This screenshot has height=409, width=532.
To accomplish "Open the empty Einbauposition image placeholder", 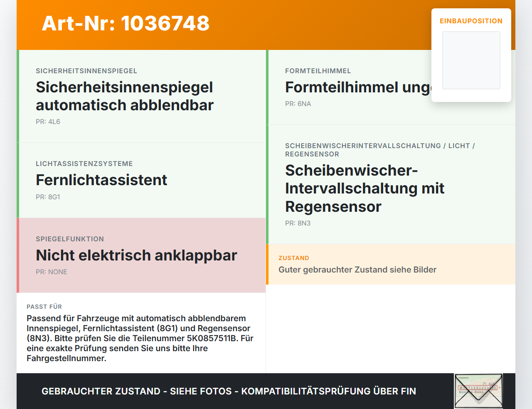I will click(x=471, y=60).
